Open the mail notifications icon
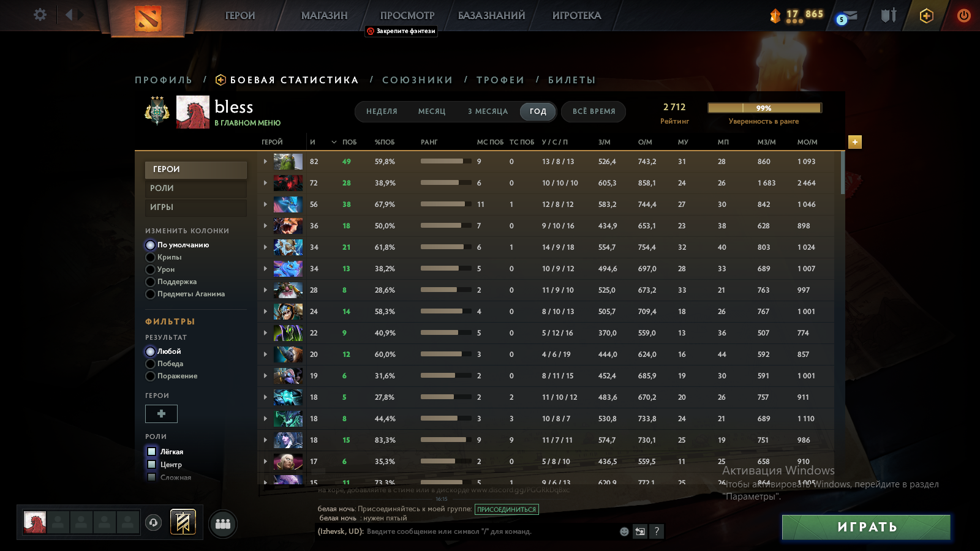 click(848, 17)
